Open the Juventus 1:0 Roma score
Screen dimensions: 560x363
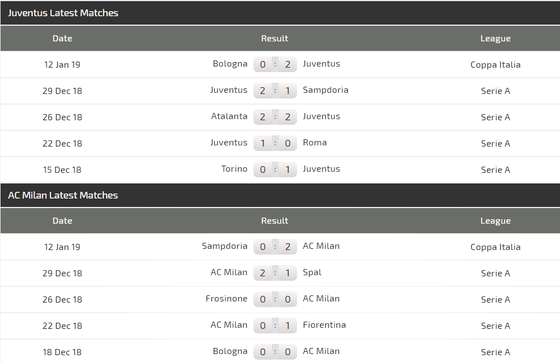click(x=275, y=143)
